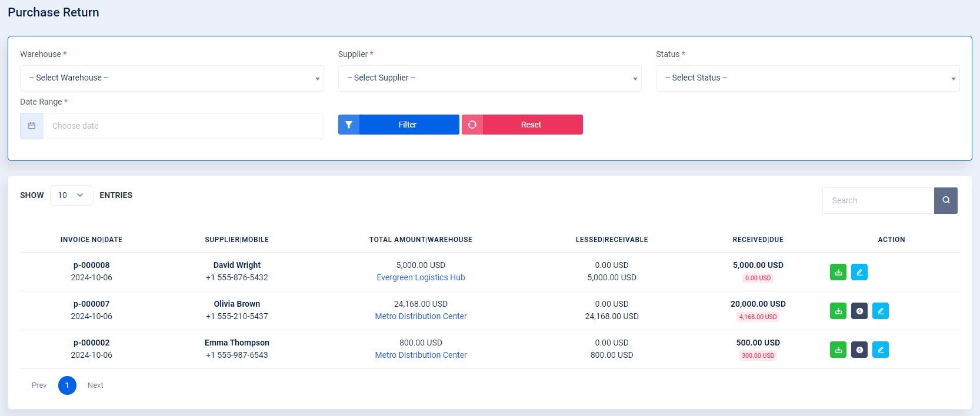Download invoice p-000008 with green icon
This screenshot has width=980, height=416.
[x=838, y=272]
